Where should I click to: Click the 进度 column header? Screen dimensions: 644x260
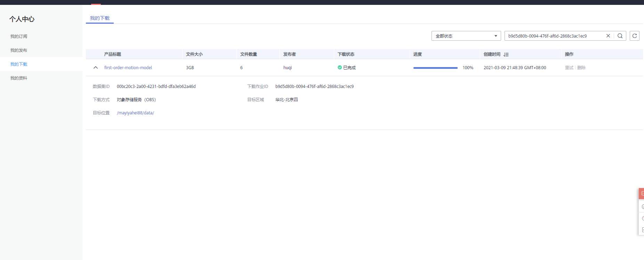click(418, 54)
